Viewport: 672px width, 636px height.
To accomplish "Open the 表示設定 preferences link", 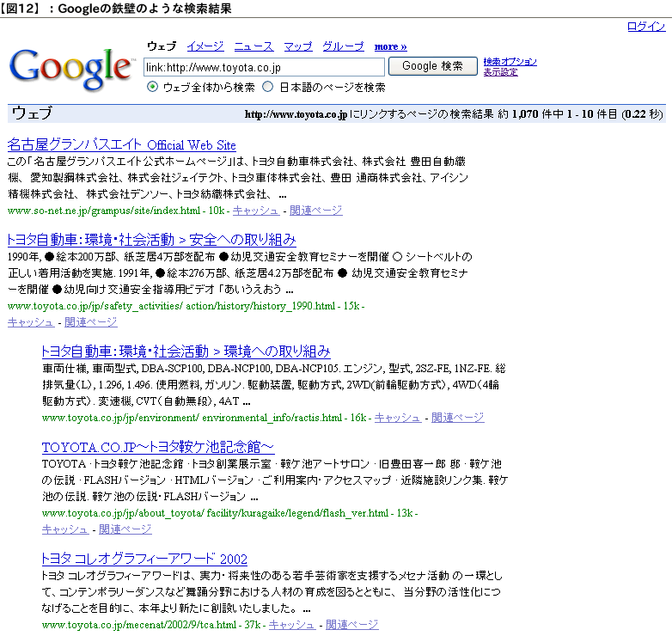I will (500, 72).
